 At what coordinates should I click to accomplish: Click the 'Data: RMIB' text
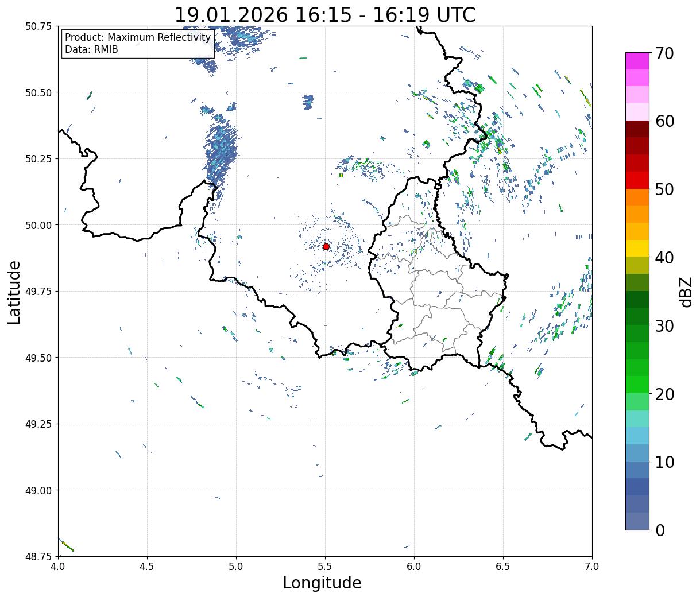click(91, 49)
